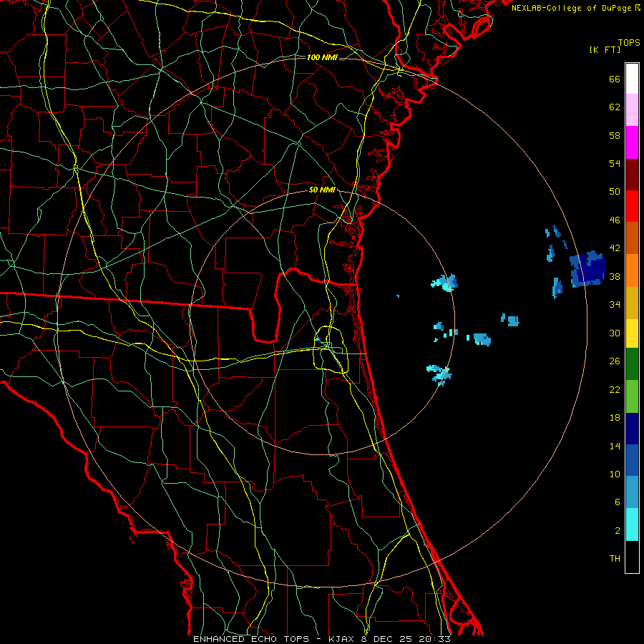Click the legend value "22"
This screenshot has width=644, height=644.
[615, 389]
